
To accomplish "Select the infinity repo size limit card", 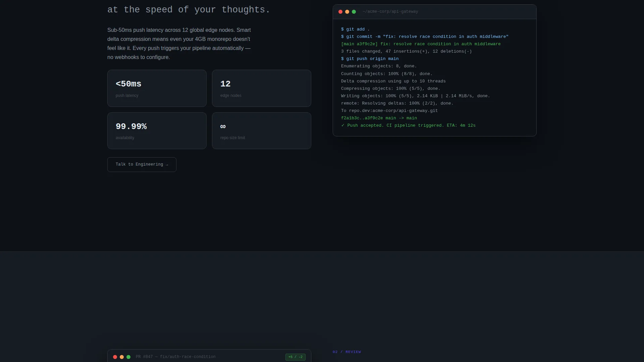I will pyautogui.click(x=262, y=131).
